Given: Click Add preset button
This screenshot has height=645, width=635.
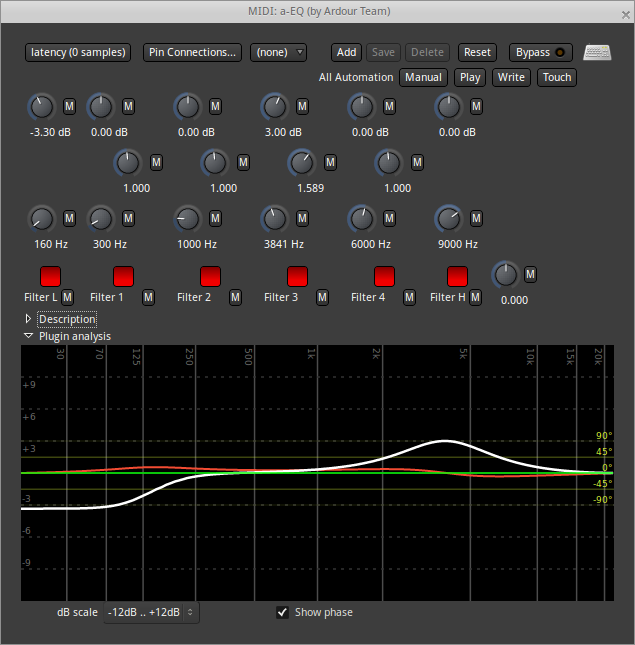Looking at the screenshot, I should coord(346,53).
